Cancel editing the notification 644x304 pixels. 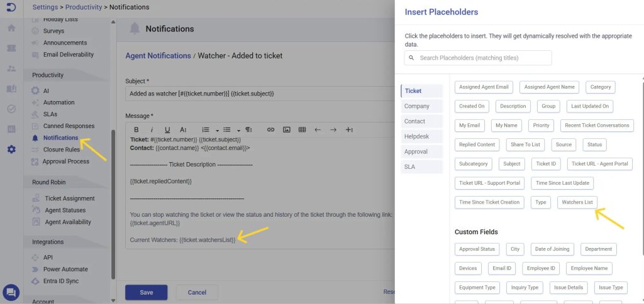point(197,293)
